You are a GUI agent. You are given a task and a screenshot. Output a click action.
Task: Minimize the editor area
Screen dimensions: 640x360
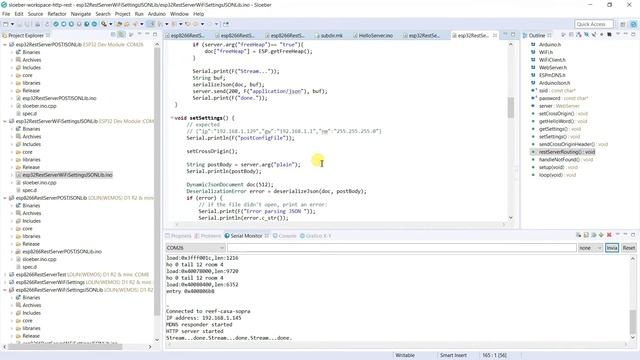(x=505, y=35)
